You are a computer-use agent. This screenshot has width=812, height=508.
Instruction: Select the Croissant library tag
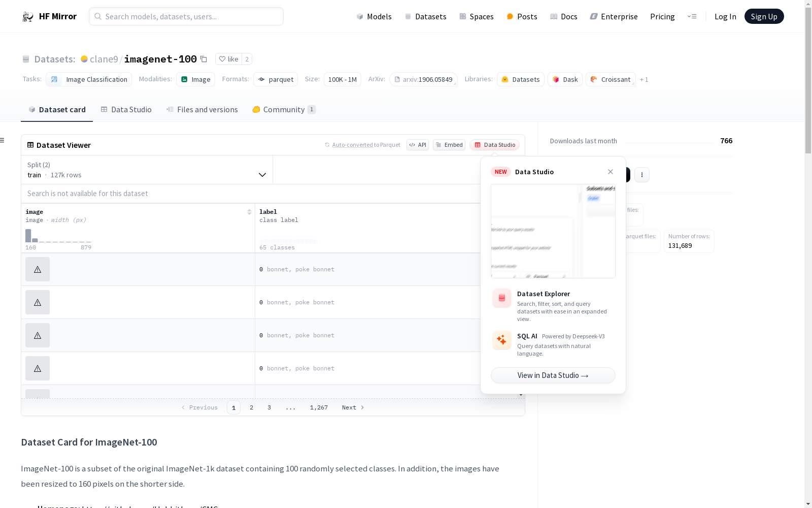click(611, 79)
